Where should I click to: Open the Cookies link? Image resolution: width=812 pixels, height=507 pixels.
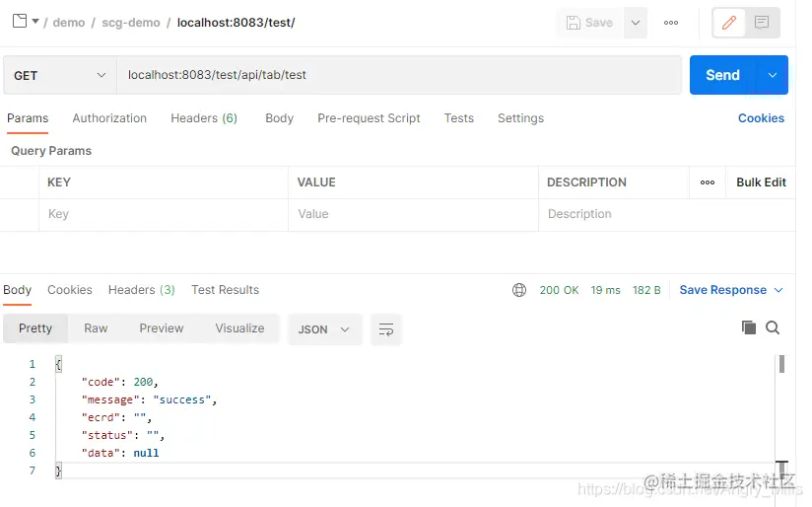(x=761, y=118)
